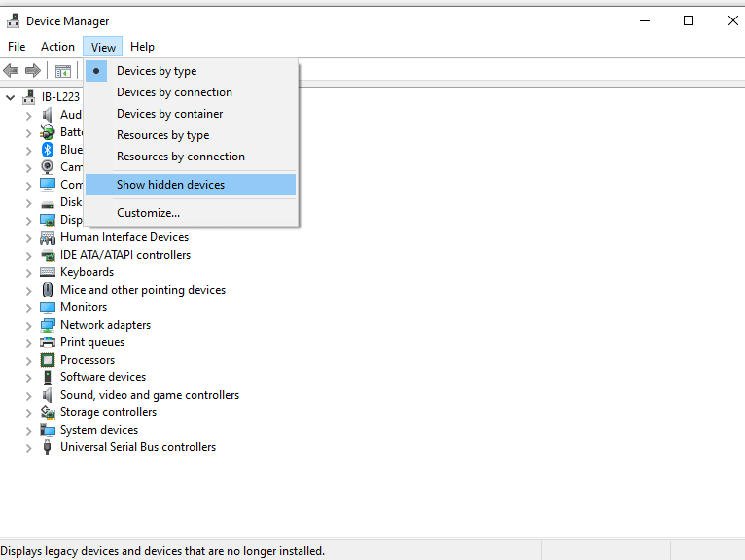Viewport: 745px width, 560px height.
Task: Click the back arrow toolbar button
Action: click(x=12, y=71)
